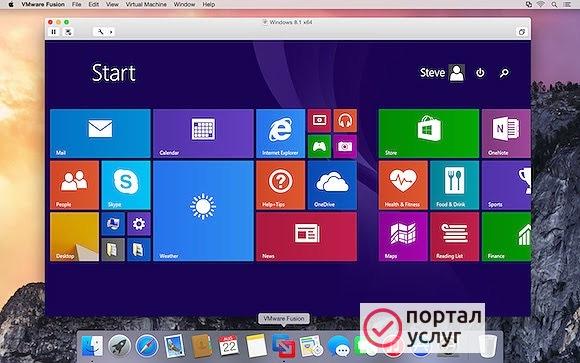
Task: Open the computer small tile below Skype
Action: (113, 224)
